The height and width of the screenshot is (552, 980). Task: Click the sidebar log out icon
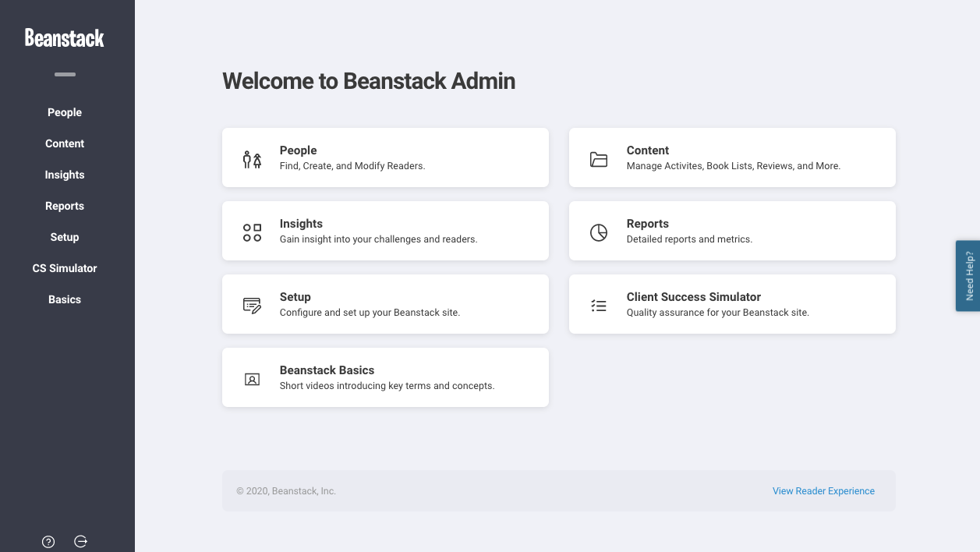80,542
